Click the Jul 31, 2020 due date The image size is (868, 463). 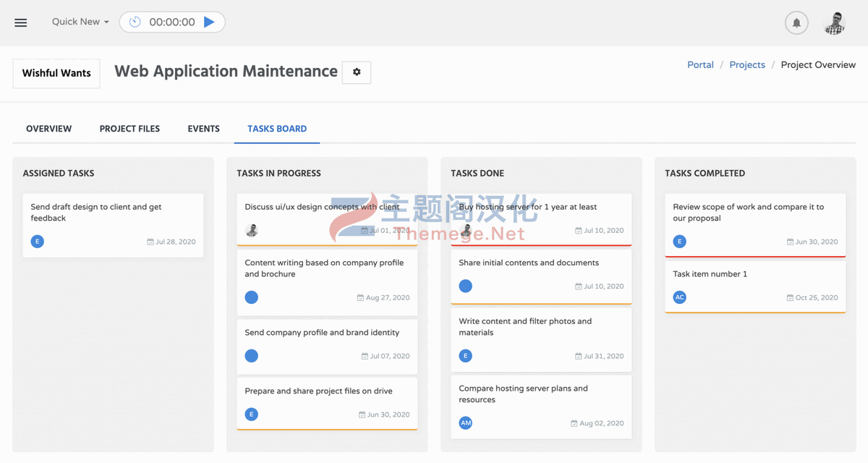tap(604, 356)
